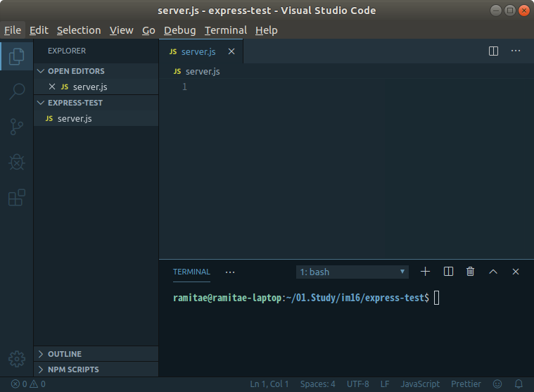534x392 pixels.
Task: Open the Terminal menu
Action: 225,30
